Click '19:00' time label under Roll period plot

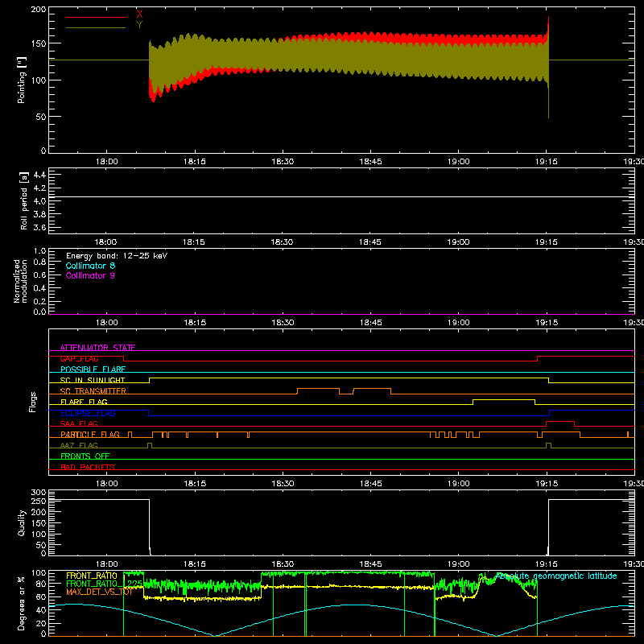coord(458,242)
